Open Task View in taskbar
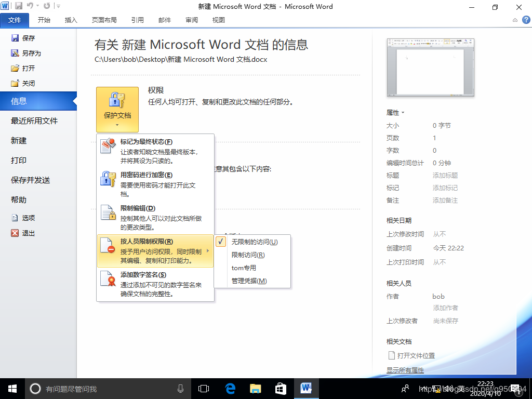Viewport: 532px width, 399px height. pyautogui.click(x=204, y=389)
